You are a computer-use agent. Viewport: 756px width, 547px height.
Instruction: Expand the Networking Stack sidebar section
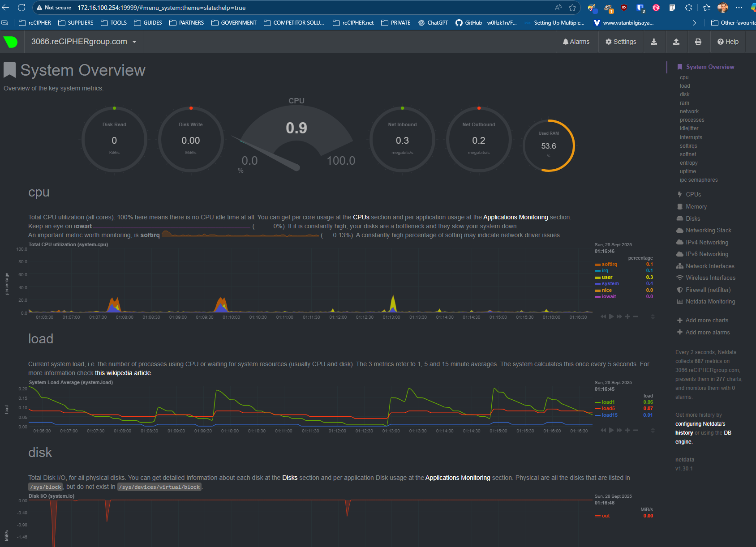[708, 230]
